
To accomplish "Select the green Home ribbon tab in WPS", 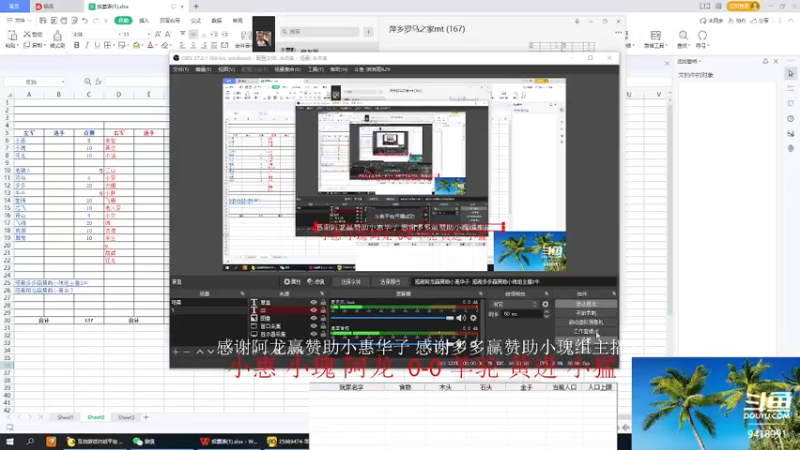I will (x=123, y=20).
